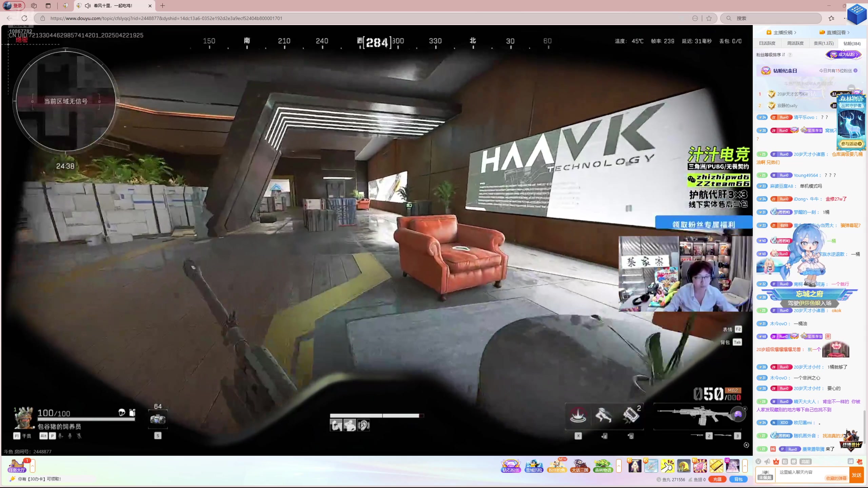Click the douyu.com address bar URL
This screenshot has height=488, width=868.
tap(166, 18)
